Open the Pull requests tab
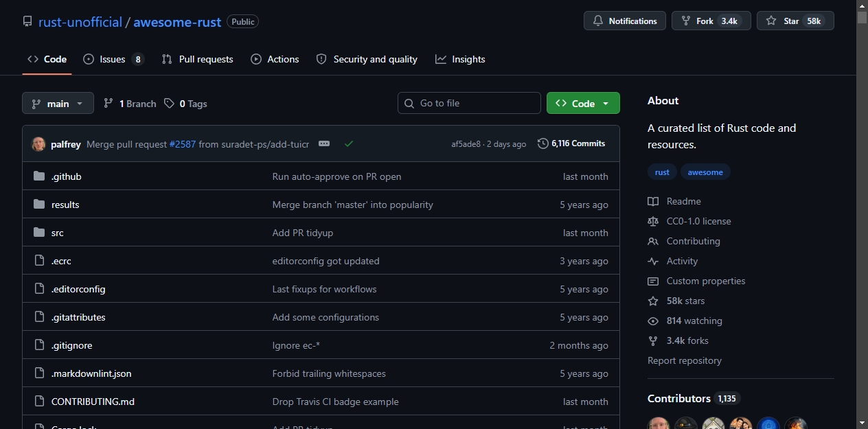The height and width of the screenshot is (429, 868). click(197, 59)
